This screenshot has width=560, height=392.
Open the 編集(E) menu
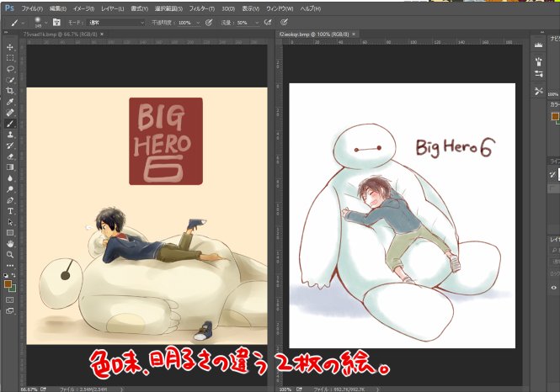(x=58, y=8)
